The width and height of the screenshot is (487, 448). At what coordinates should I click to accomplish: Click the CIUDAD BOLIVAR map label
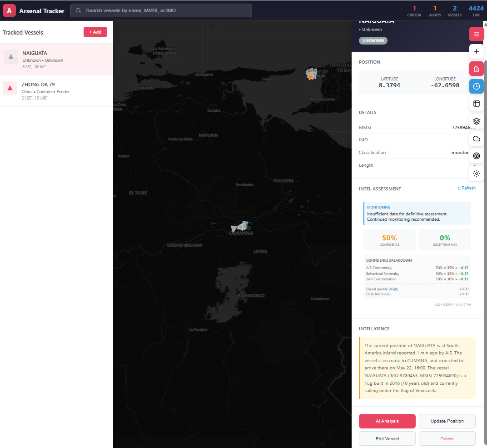tap(184, 245)
